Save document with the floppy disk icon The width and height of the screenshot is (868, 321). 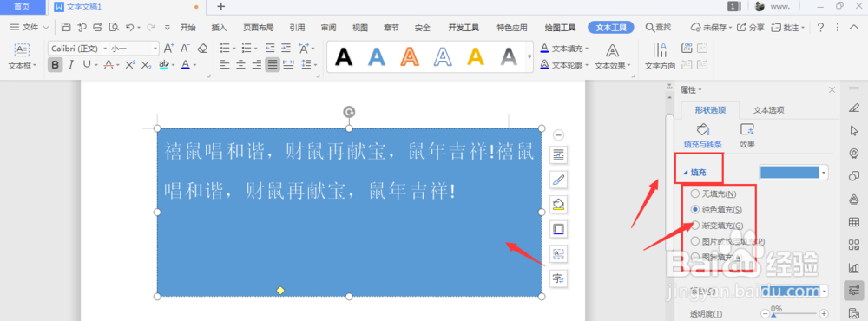click(66, 27)
